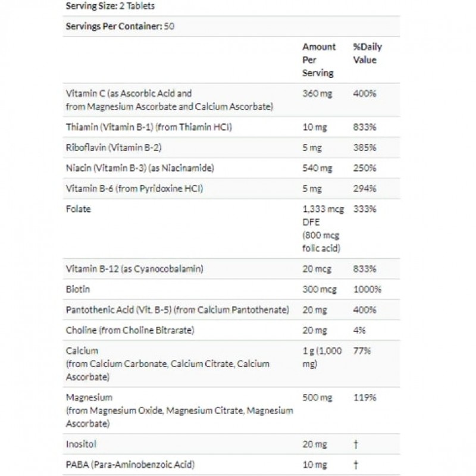Click the Magnesium 500 mg amount
The height and width of the screenshot is (476, 476).
pyautogui.click(x=317, y=397)
